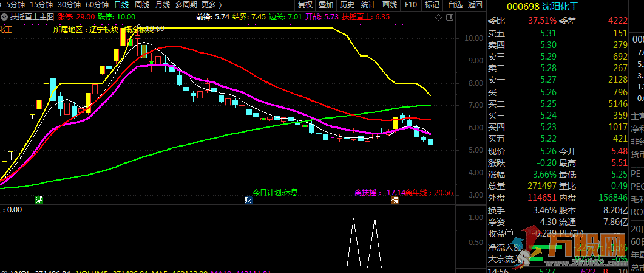Select the 月线 monthly period
Viewport: 644px width, 273px height.
(x=163, y=5)
